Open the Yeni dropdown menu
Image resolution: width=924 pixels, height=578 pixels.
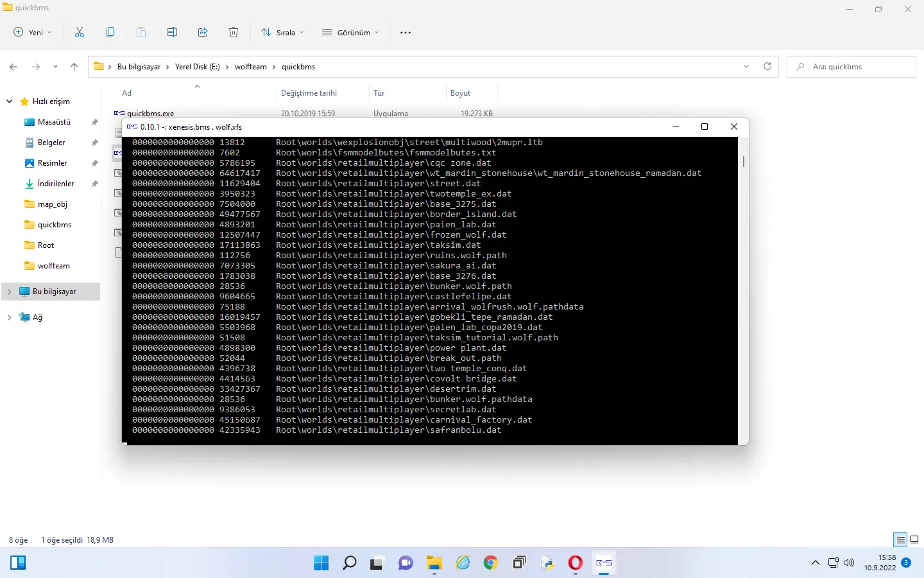point(33,32)
